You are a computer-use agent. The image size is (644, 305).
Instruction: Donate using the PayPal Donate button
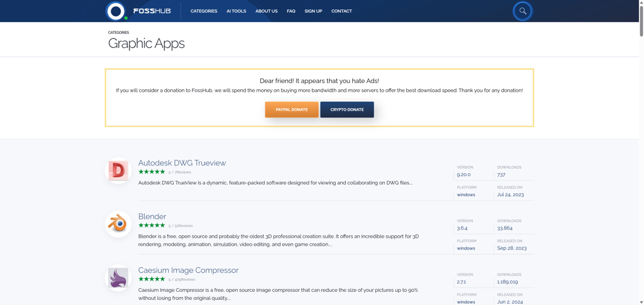coord(292,109)
